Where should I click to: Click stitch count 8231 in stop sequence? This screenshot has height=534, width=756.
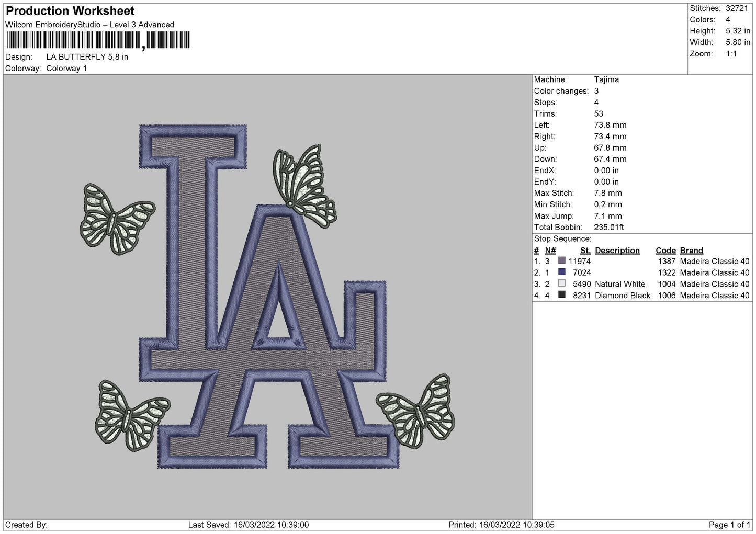[x=582, y=296]
